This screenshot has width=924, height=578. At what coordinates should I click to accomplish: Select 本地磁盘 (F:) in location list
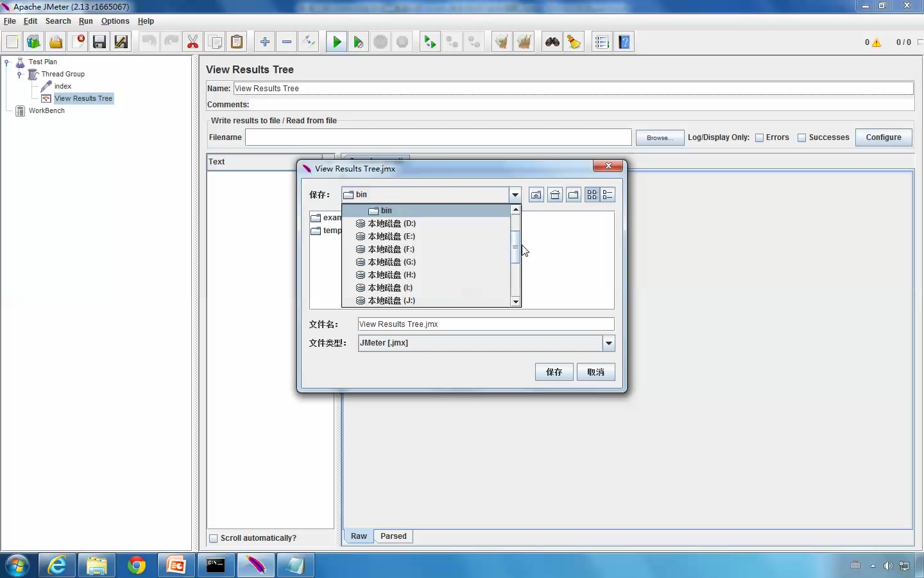(x=426, y=249)
